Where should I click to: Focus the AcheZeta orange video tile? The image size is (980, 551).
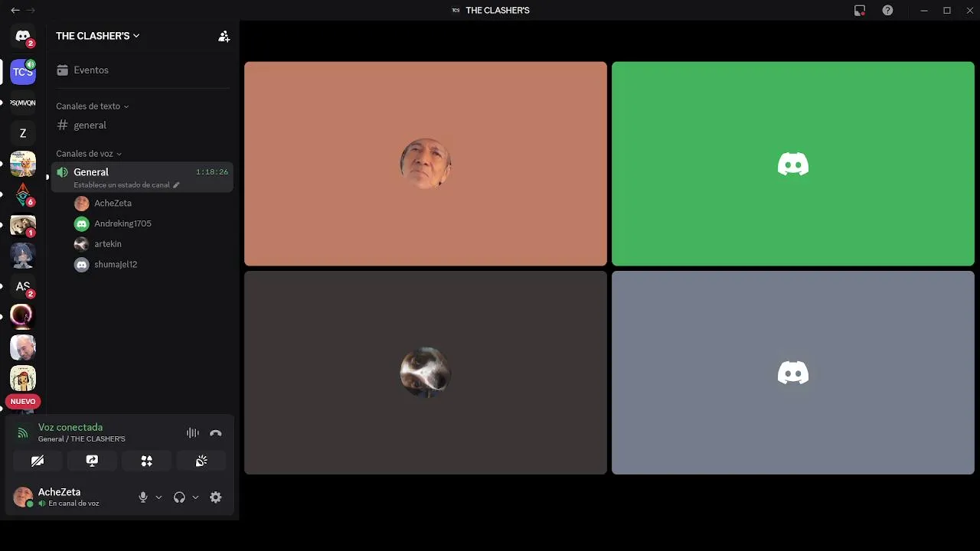click(x=426, y=164)
